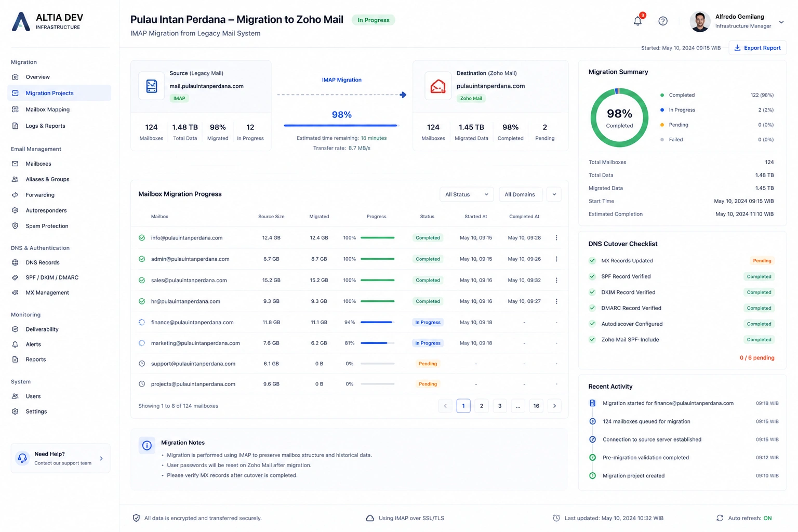798x532 pixels.
Task: Toggle Autodiscover Configured checklist checkmark
Action: point(592,324)
